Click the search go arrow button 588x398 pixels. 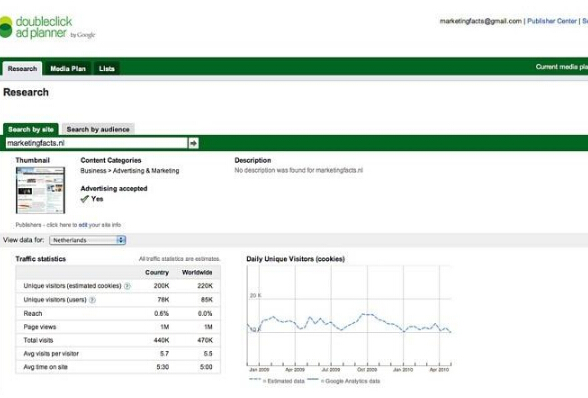[194, 143]
